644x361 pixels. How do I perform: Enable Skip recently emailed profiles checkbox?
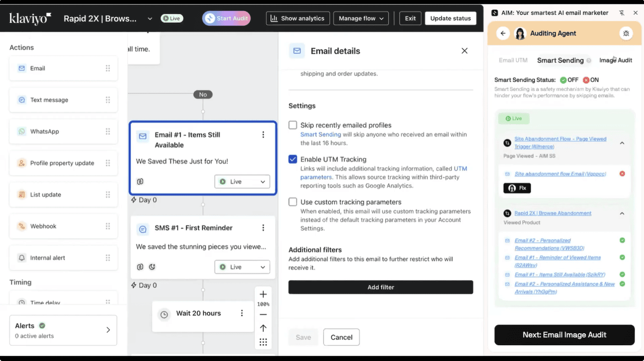click(x=293, y=125)
